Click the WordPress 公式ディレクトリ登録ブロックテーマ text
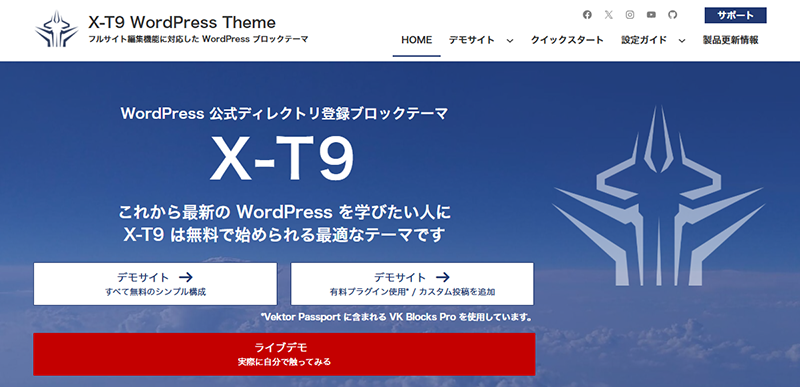 [x=284, y=113]
